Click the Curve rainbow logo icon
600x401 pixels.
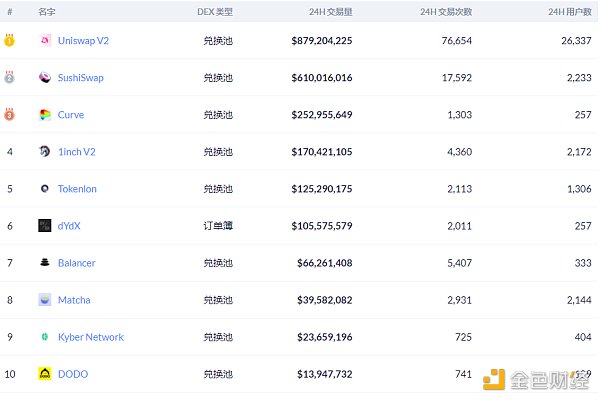(x=45, y=115)
